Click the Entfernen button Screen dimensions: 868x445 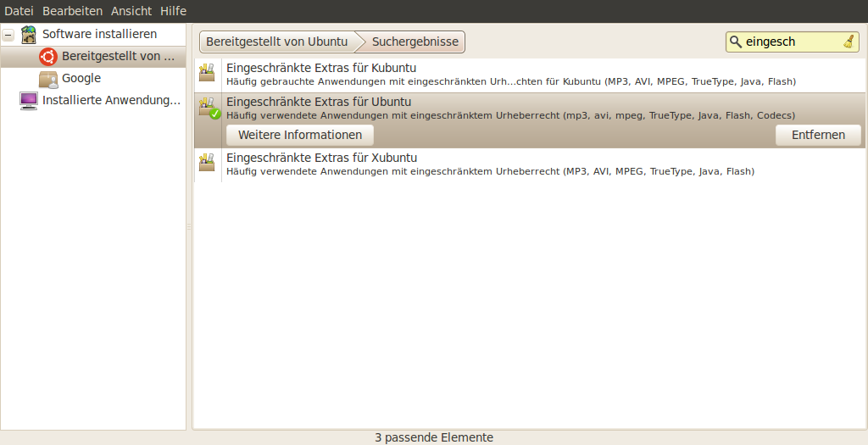(x=818, y=135)
